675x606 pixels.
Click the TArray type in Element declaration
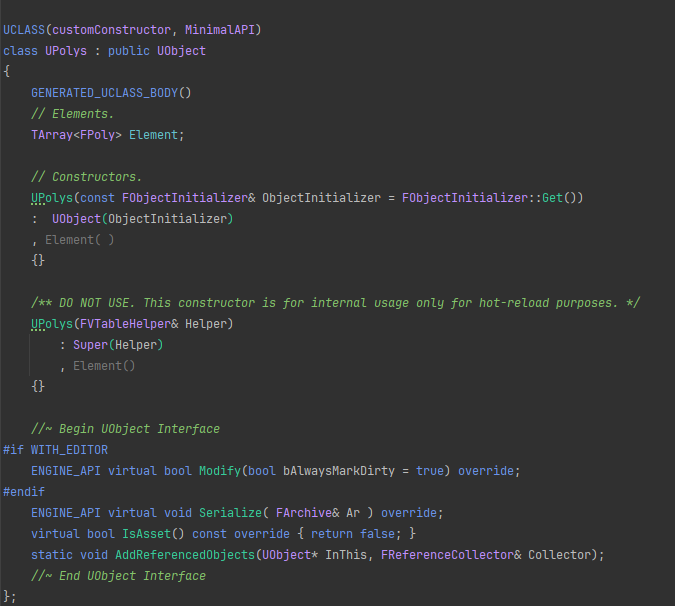click(52, 135)
